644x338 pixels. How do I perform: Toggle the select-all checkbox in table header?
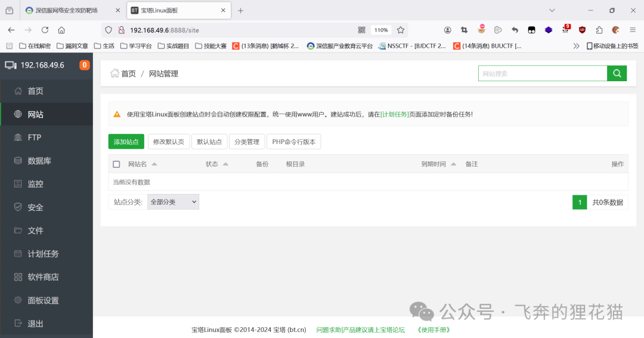tap(117, 164)
